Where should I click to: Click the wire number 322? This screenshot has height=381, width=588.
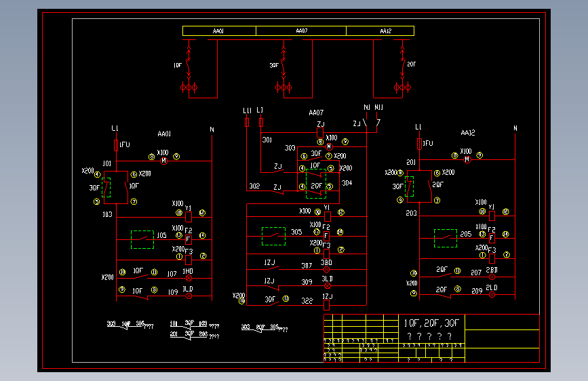point(307,301)
